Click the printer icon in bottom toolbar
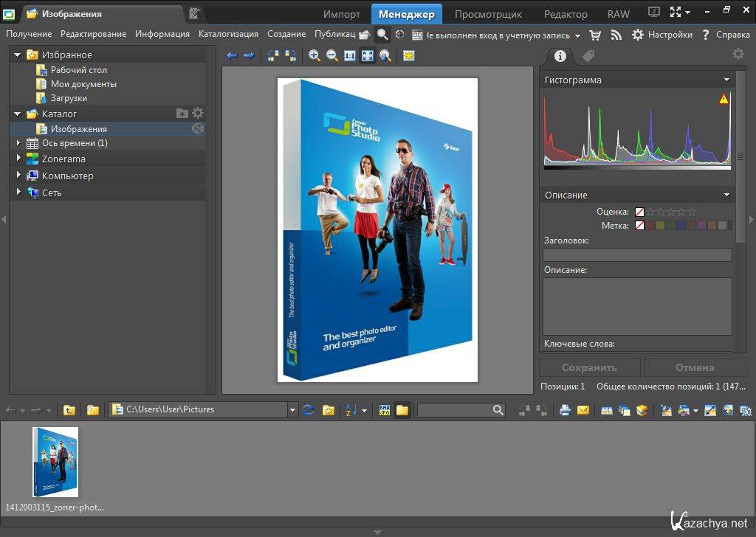This screenshot has height=537, width=756. coord(565,410)
